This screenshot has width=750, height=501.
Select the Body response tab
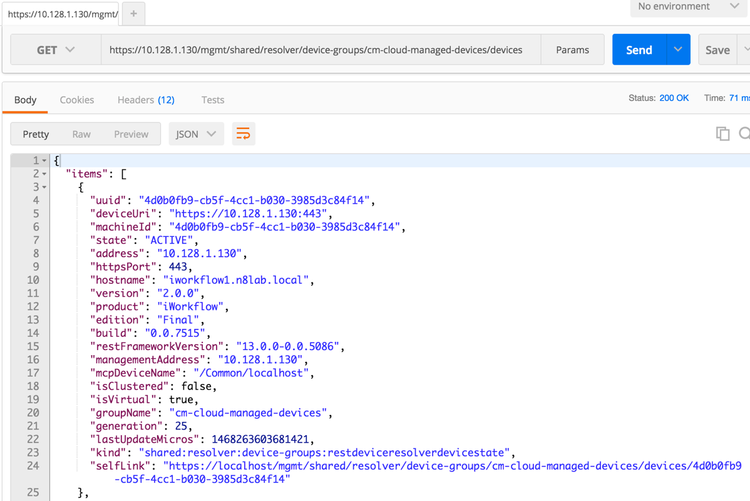click(25, 100)
